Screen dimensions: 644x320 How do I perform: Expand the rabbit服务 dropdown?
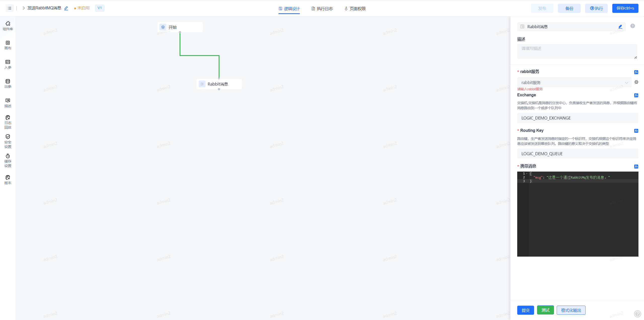[574, 83]
